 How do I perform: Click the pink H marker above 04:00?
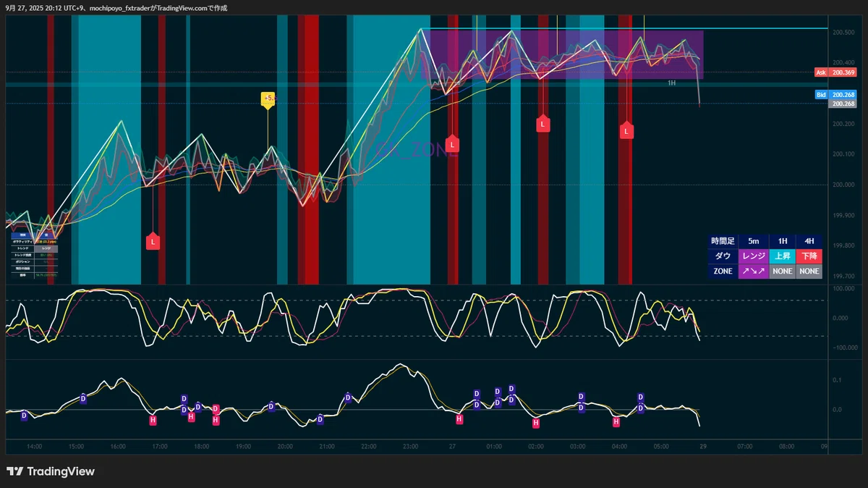616,421
